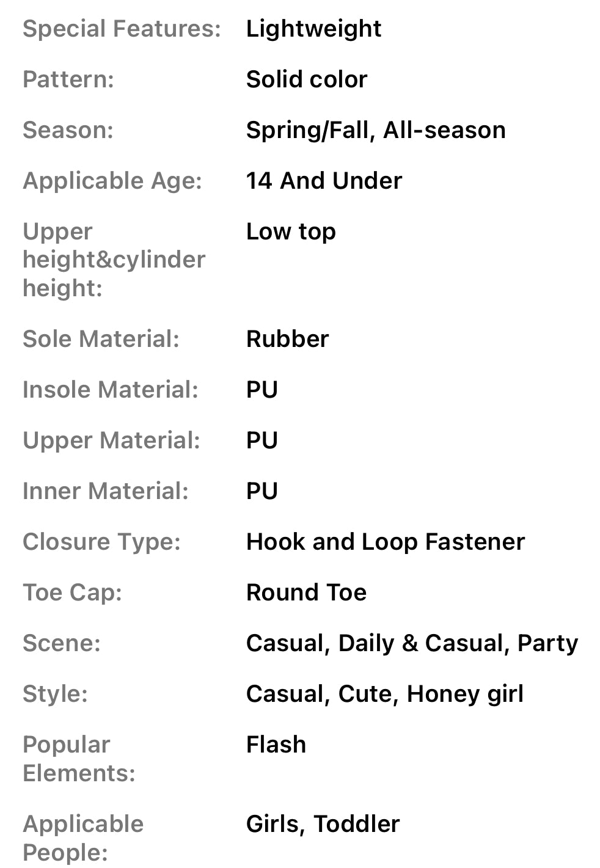Screen dimensions: 600x868
Task: Click the 'Closure Type:' label
Action: [x=101, y=542]
